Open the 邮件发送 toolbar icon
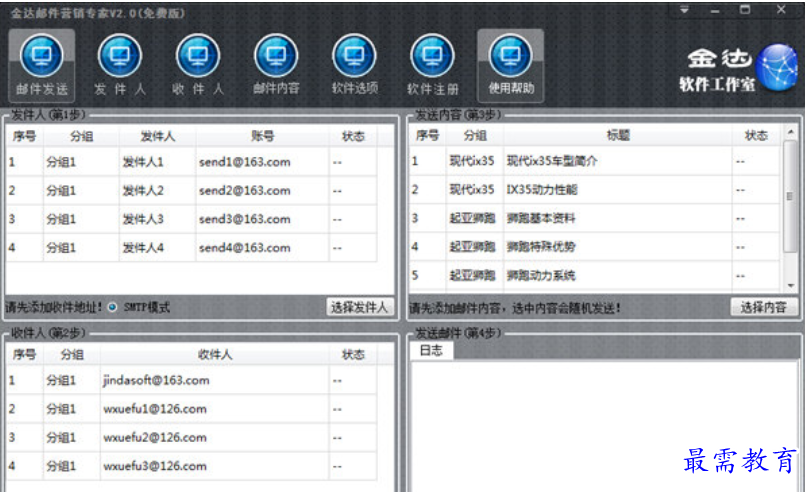This screenshot has height=492, width=805. point(42,65)
